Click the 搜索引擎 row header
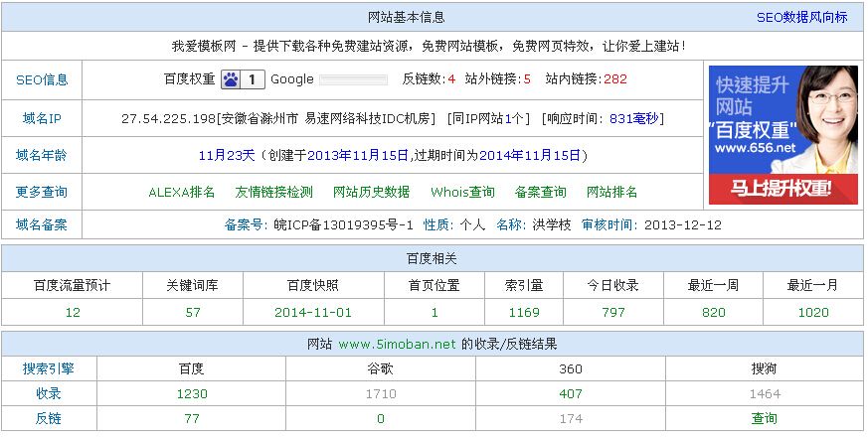 (48, 368)
